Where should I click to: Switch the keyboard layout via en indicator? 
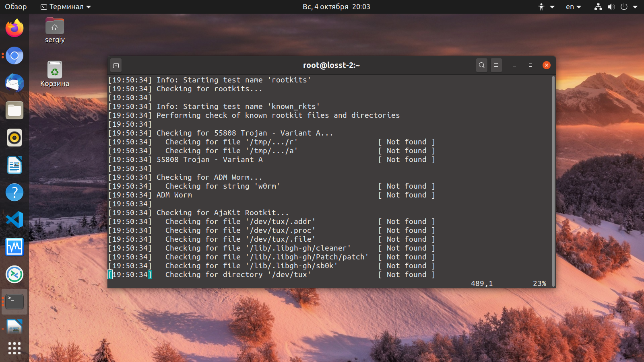[x=574, y=7]
